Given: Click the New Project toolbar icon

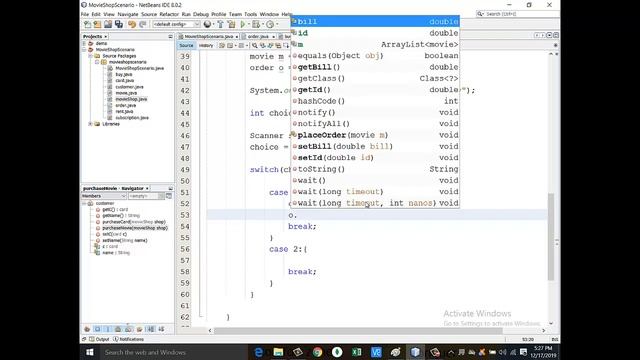Looking at the screenshot, I should [x=97, y=24].
